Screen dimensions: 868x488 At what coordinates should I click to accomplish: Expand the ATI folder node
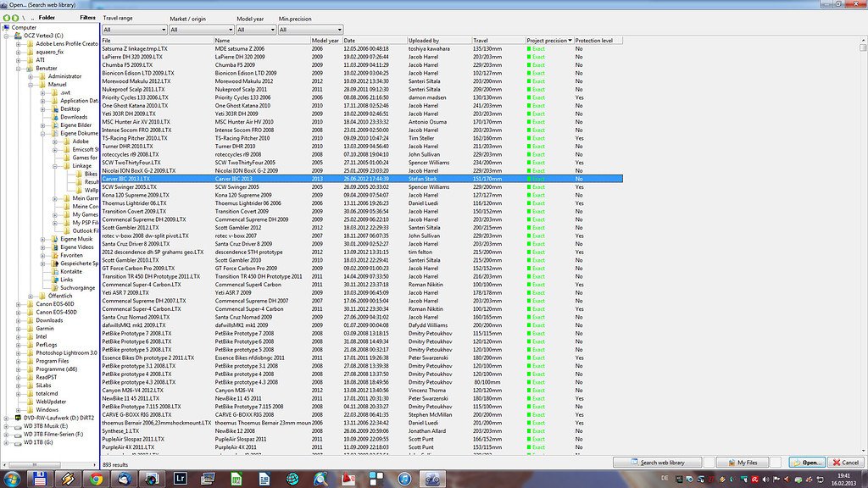tap(19, 60)
